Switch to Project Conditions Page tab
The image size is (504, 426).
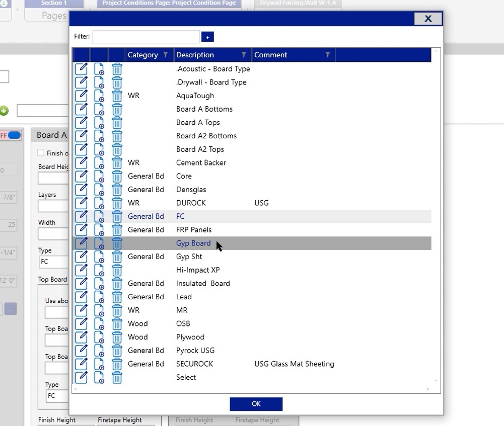[x=169, y=4]
